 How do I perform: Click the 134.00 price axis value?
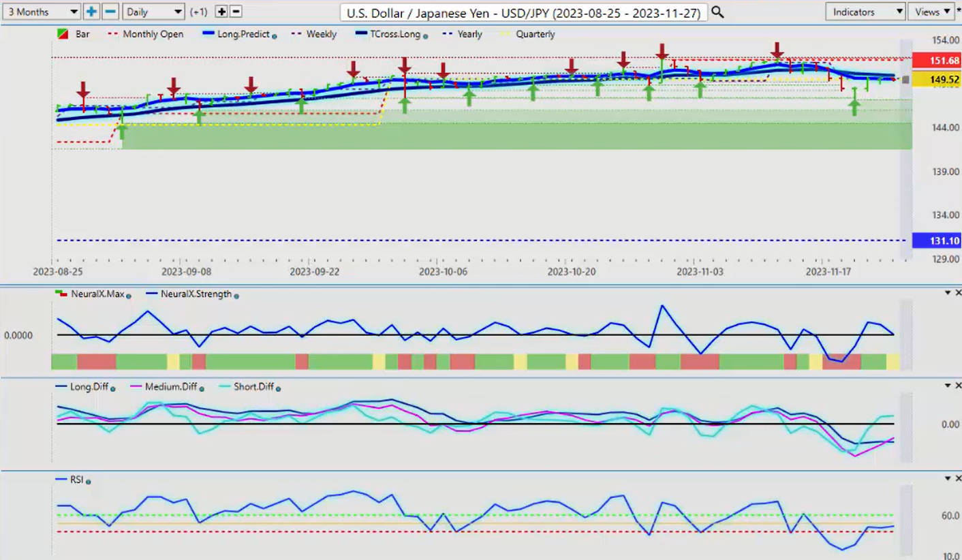(947, 215)
